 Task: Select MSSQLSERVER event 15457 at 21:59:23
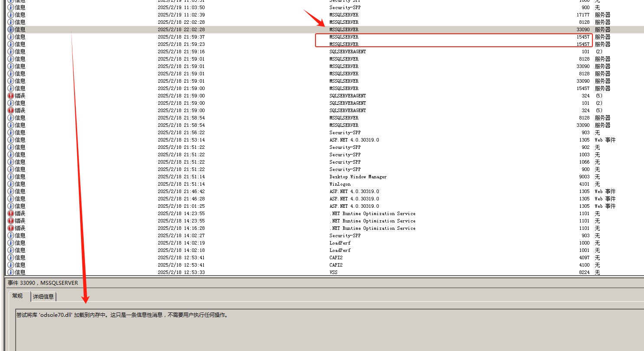pyautogui.click(x=344, y=44)
